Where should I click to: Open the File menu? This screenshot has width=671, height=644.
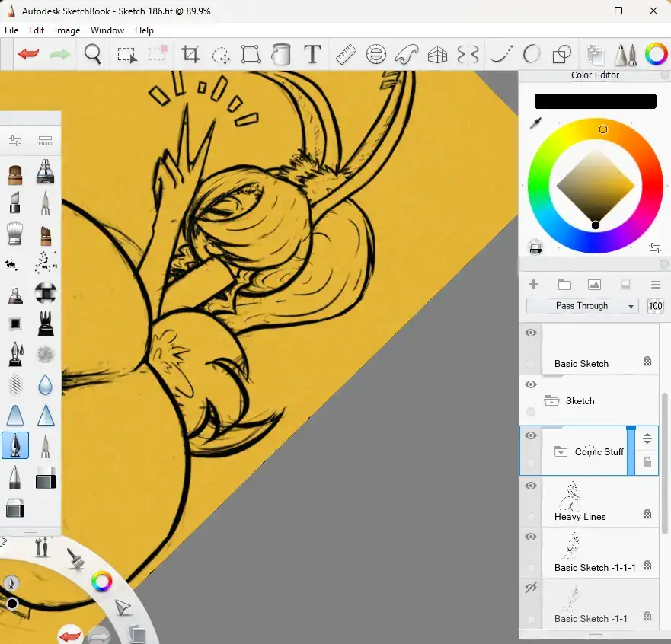[x=11, y=30]
